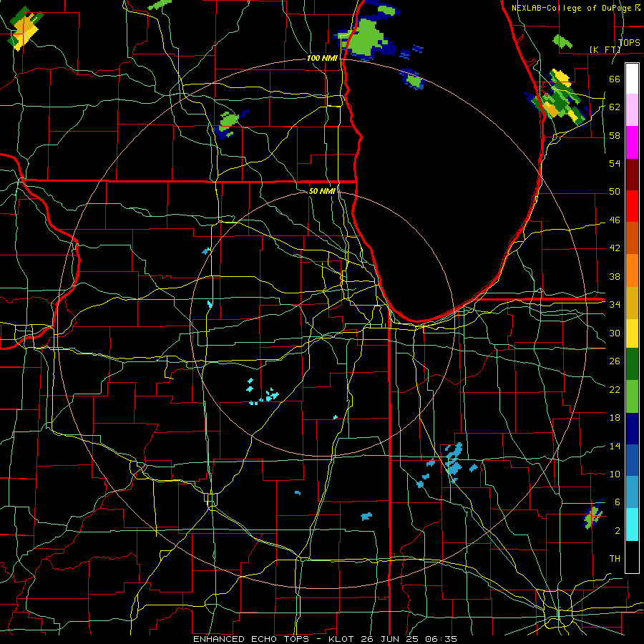
Task: Select the dark maroon legend band
Action: point(632,174)
